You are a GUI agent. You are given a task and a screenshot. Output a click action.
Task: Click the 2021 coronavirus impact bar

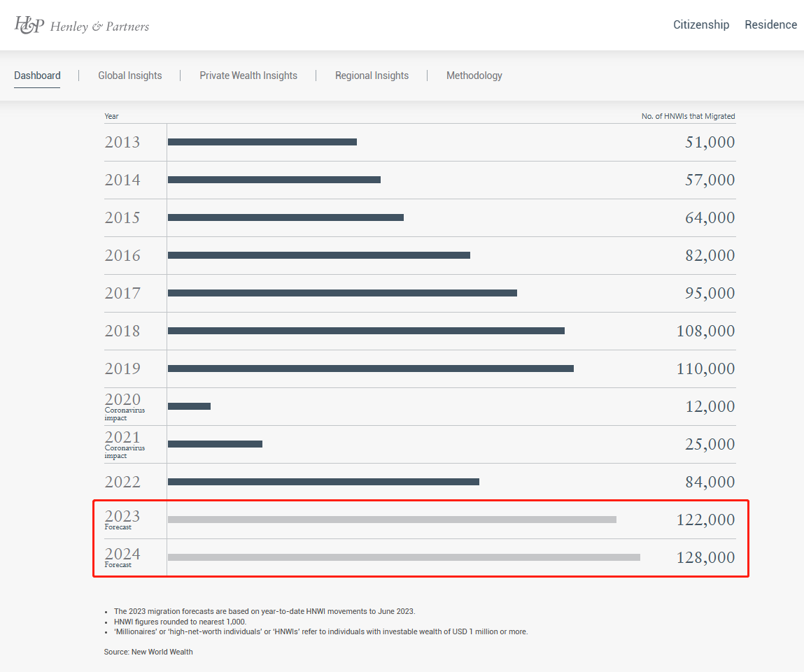point(215,444)
